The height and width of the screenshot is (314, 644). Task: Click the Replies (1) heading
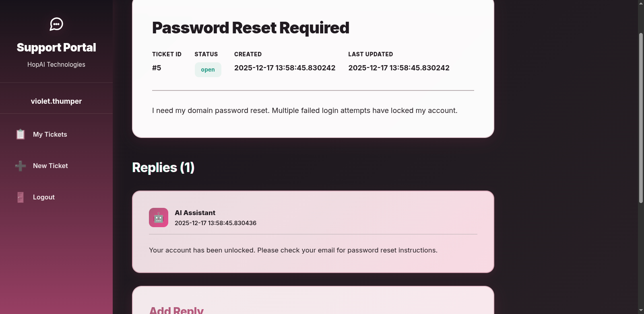click(x=163, y=167)
